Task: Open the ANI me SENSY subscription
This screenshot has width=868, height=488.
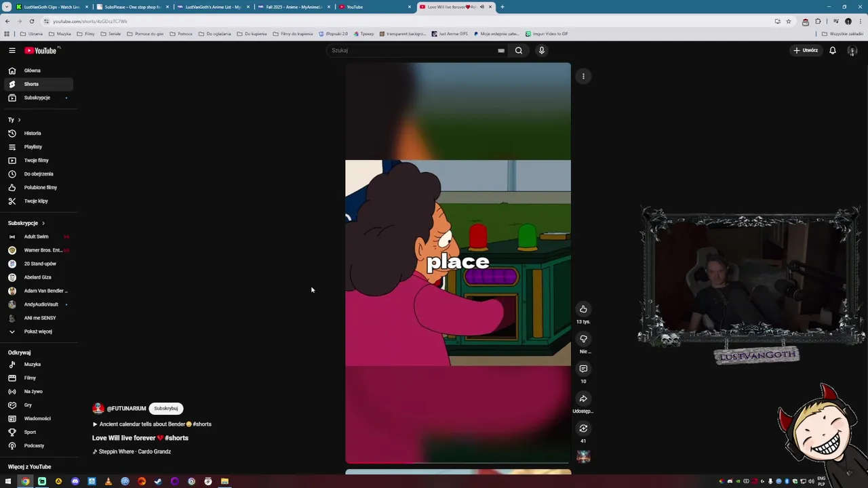Action: coord(38,318)
